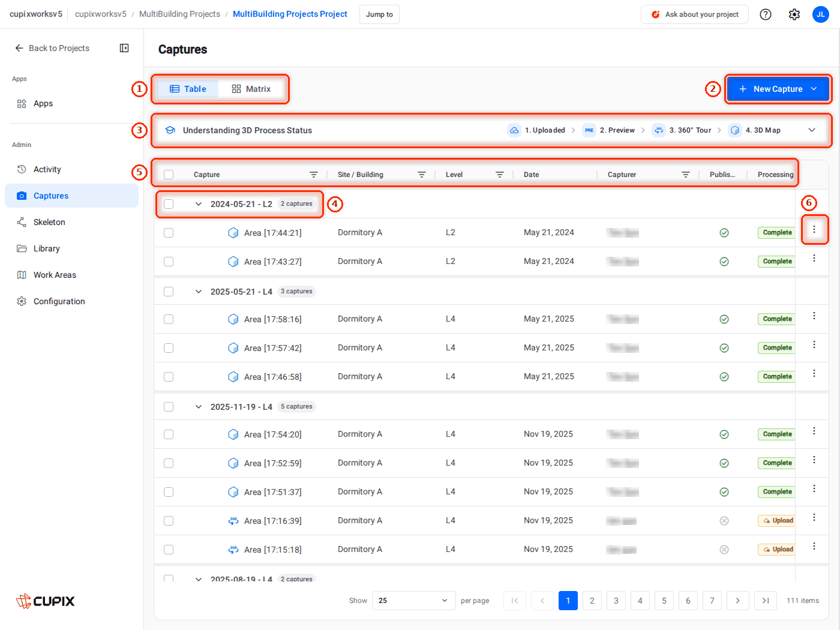Check the Area [17:51:37] row
The image size is (840, 630).
coord(169,492)
